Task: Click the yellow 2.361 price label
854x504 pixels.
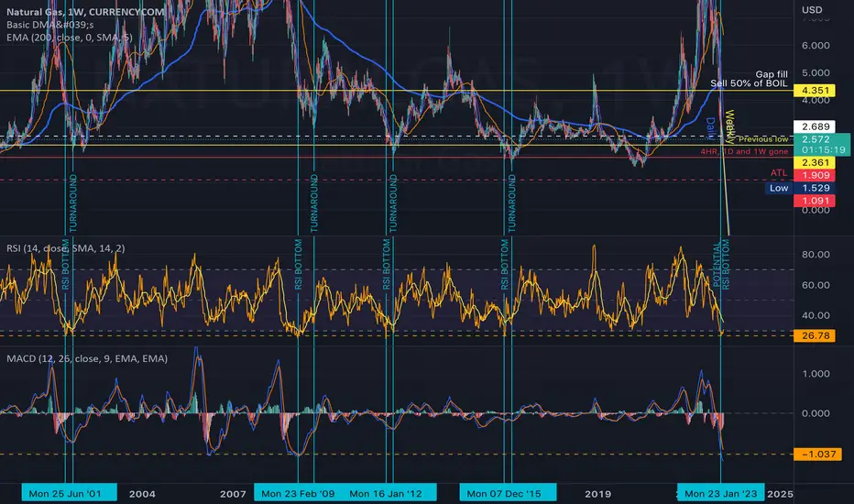Action: click(816, 162)
